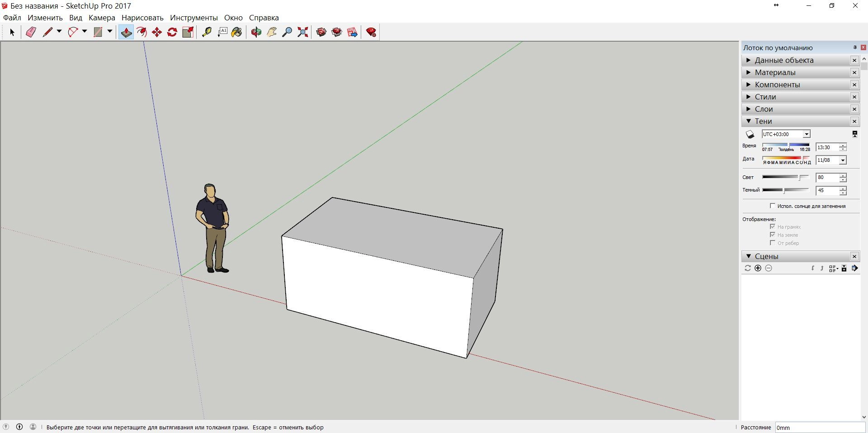Collapse the Тени panel

pyautogui.click(x=800, y=121)
